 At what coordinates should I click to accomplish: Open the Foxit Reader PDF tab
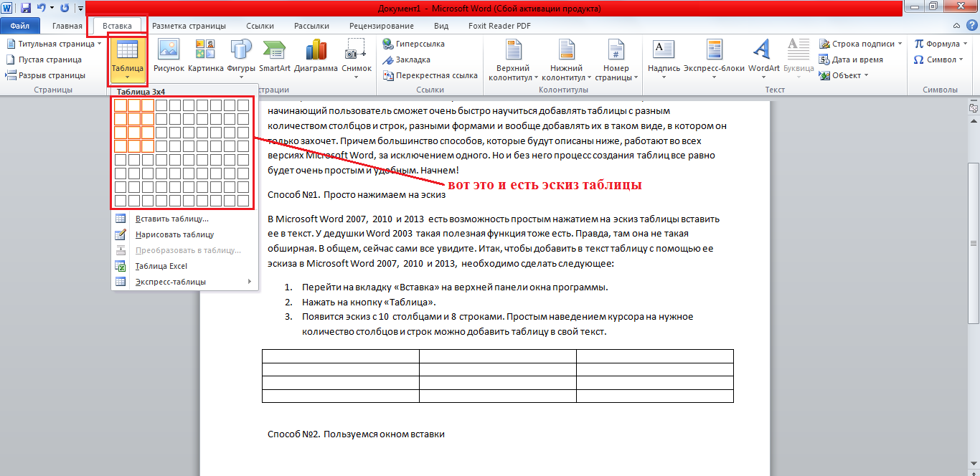(x=500, y=26)
